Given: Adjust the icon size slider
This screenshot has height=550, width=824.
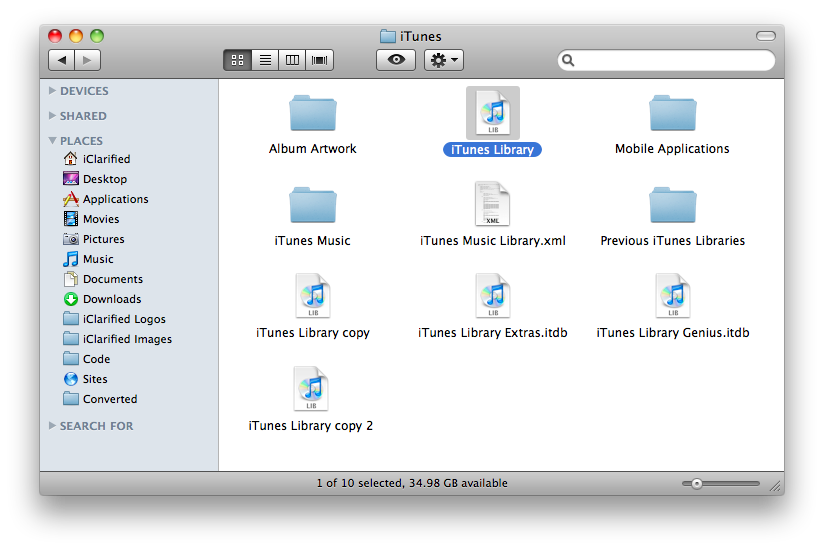Looking at the screenshot, I should [697, 484].
